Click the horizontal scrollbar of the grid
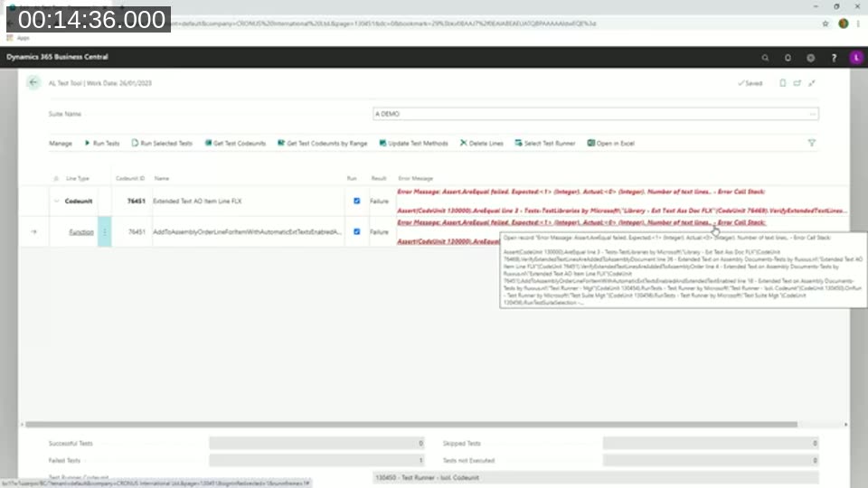 tap(411, 425)
